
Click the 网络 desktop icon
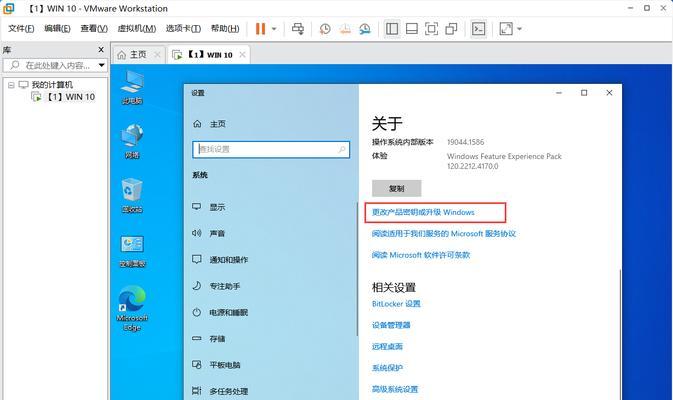pos(132,141)
